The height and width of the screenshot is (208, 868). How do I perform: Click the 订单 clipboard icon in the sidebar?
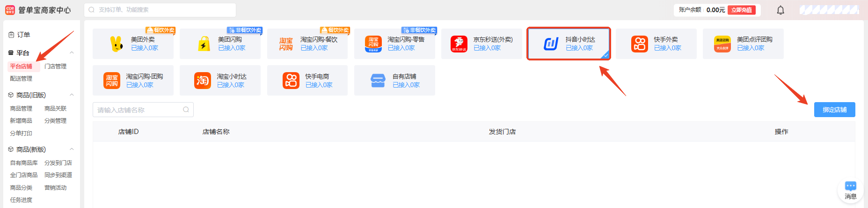(x=11, y=35)
